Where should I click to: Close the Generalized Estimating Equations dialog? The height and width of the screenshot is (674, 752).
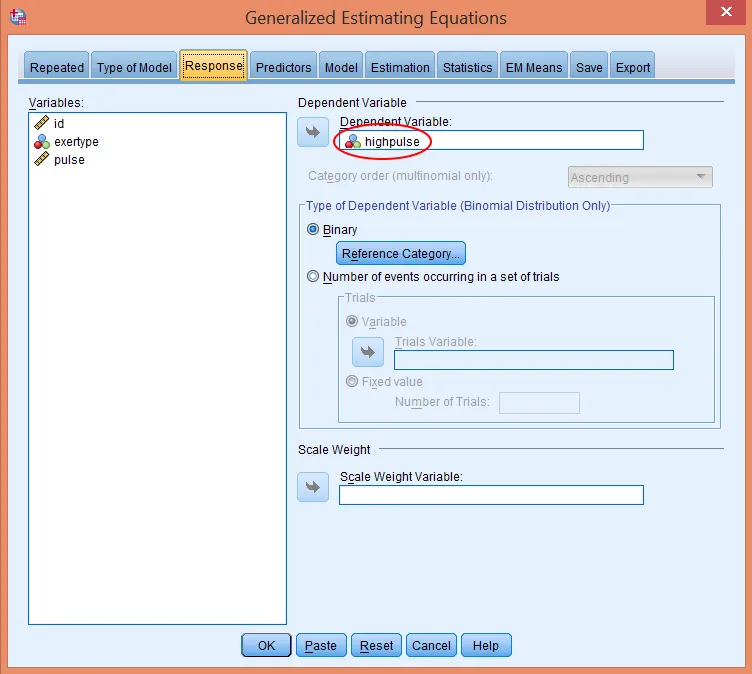tap(723, 15)
